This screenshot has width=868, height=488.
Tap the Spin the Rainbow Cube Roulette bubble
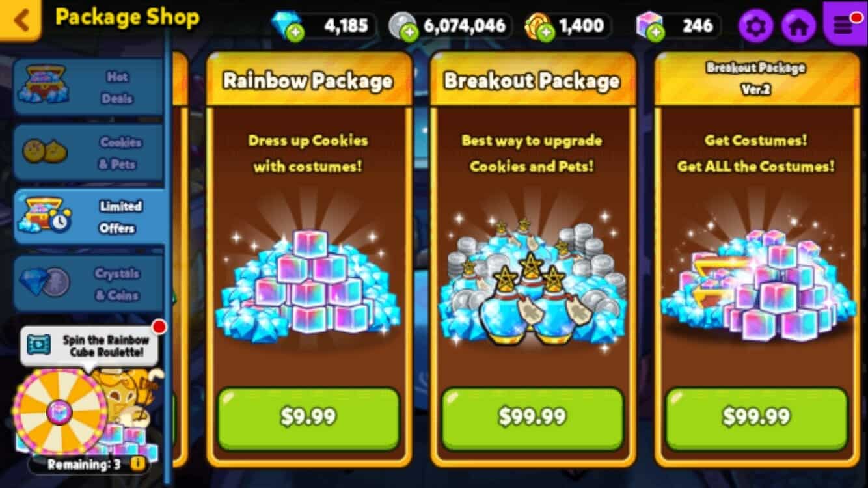[89, 346]
